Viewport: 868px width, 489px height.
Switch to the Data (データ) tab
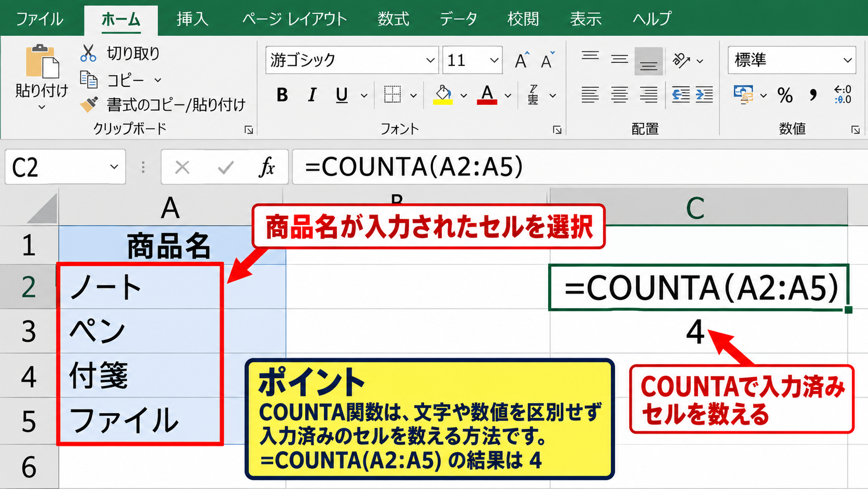point(458,19)
